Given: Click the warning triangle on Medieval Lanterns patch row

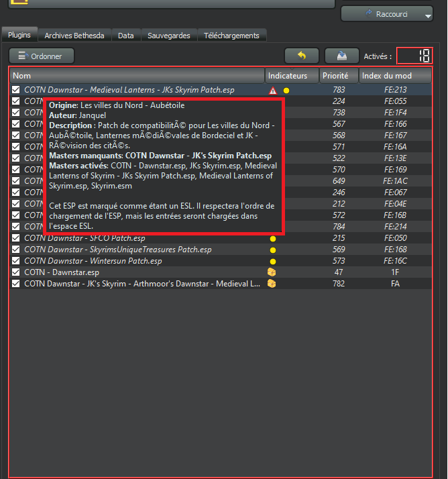Looking at the screenshot, I should click(x=273, y=91).
